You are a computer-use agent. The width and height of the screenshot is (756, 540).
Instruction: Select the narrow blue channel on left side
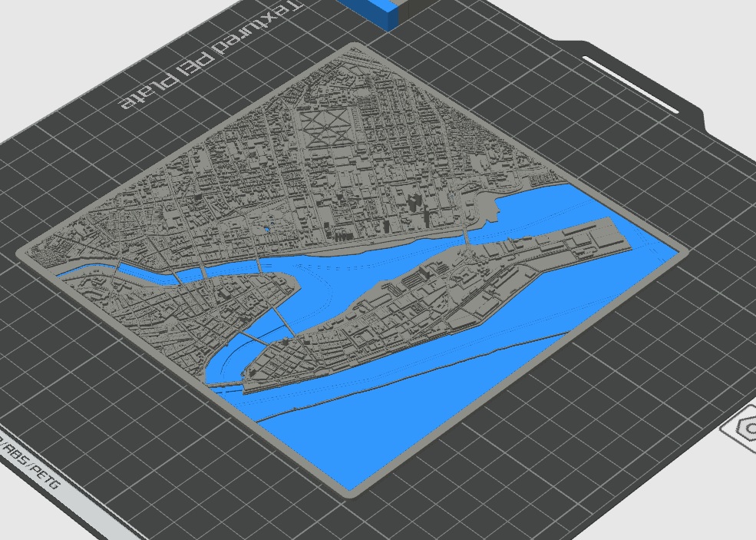tap(92, 269)
